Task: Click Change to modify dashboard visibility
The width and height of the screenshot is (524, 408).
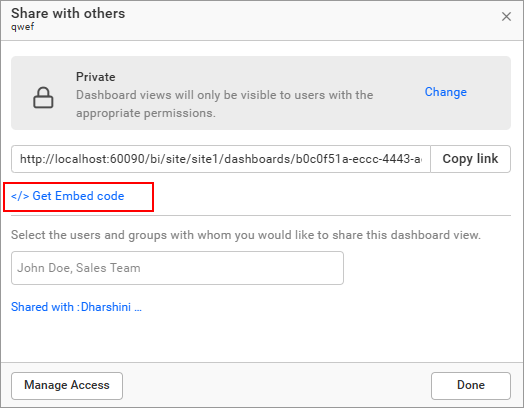Action: 445,92
